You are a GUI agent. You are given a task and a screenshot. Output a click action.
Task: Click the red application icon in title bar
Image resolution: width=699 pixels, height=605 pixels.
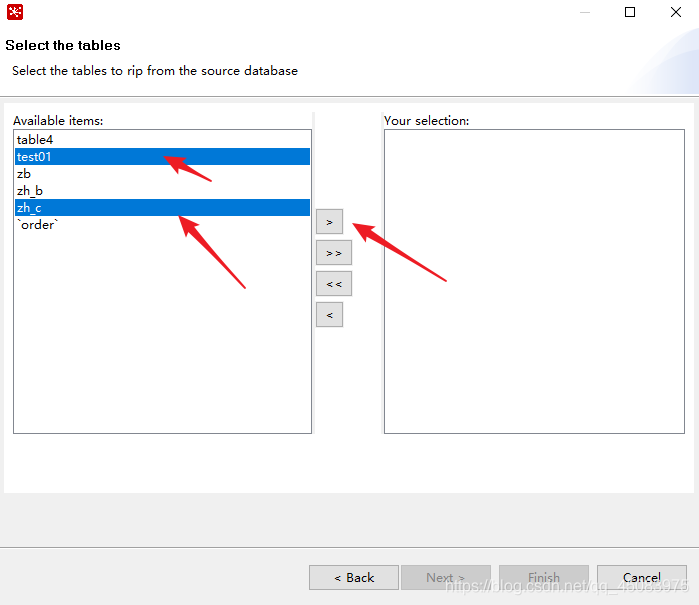pos(15,12)
